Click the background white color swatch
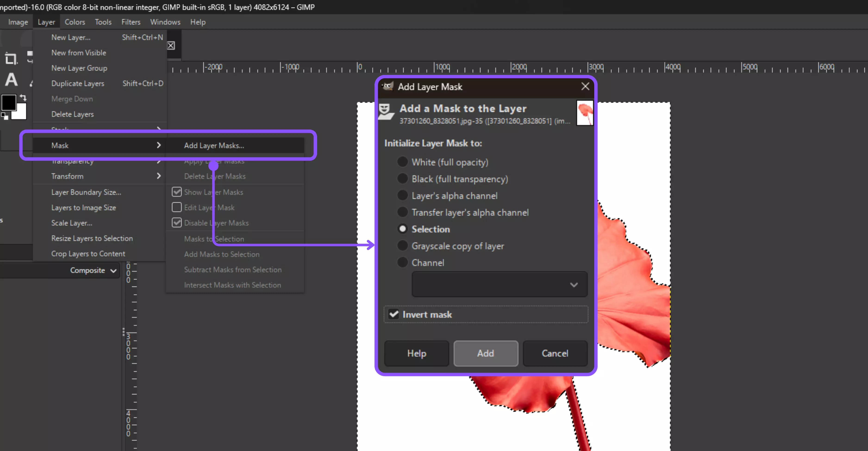 point(21,113)
